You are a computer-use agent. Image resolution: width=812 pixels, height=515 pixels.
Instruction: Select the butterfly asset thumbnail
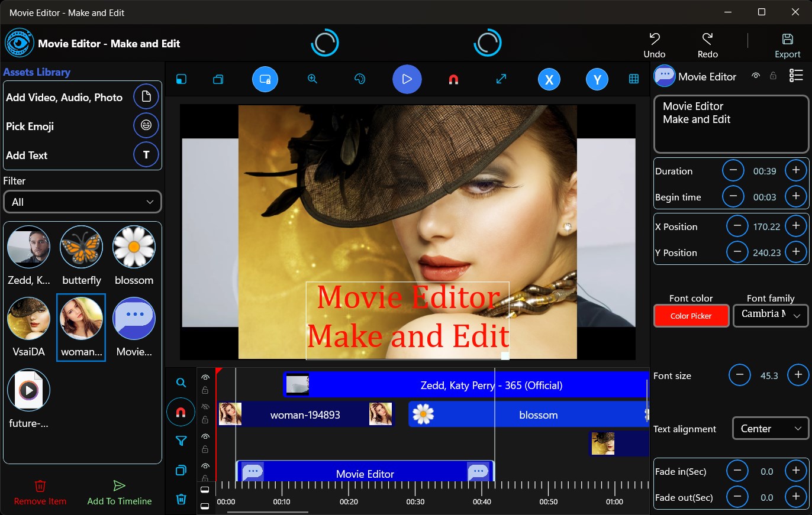81,247
